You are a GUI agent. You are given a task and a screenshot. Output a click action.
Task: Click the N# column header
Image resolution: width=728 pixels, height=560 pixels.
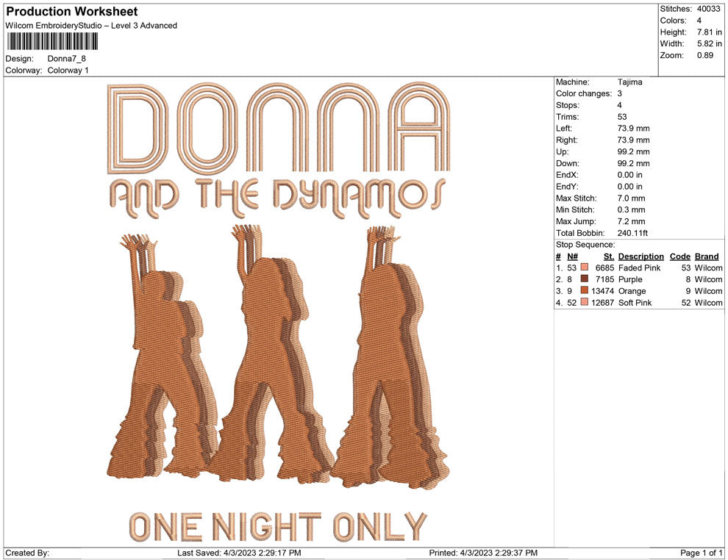click(572, 256)
